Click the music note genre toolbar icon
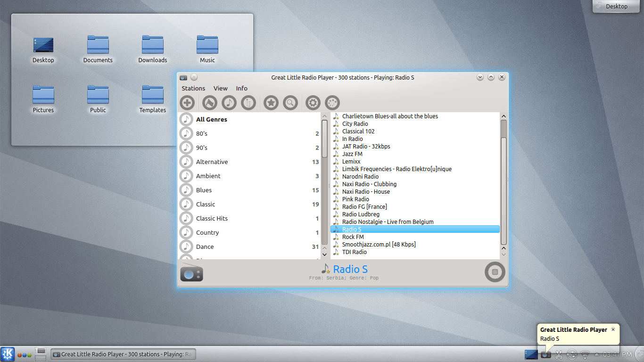 229,103
